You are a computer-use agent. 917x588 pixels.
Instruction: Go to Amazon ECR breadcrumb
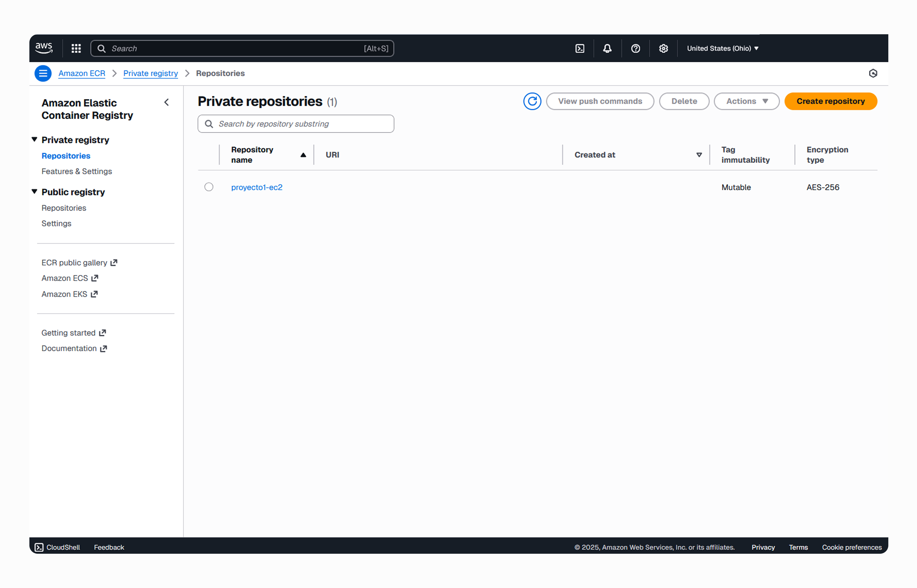[82, 73]
